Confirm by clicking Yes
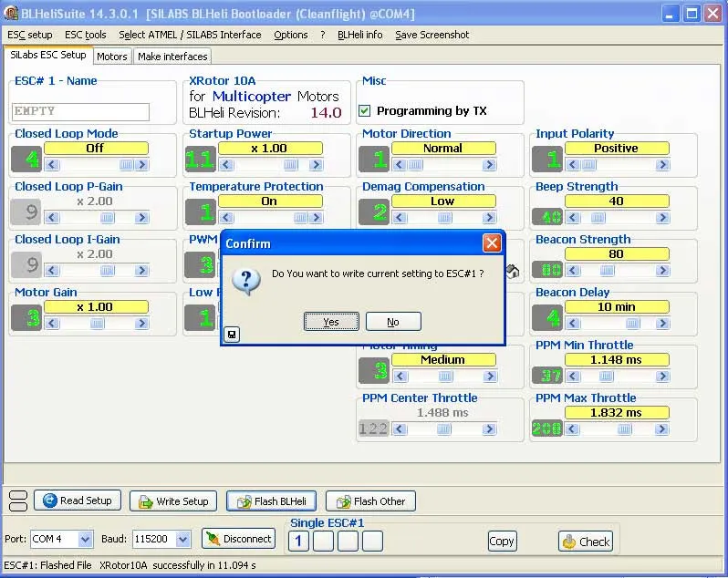 pyautogui.click(x=330, y=322)
